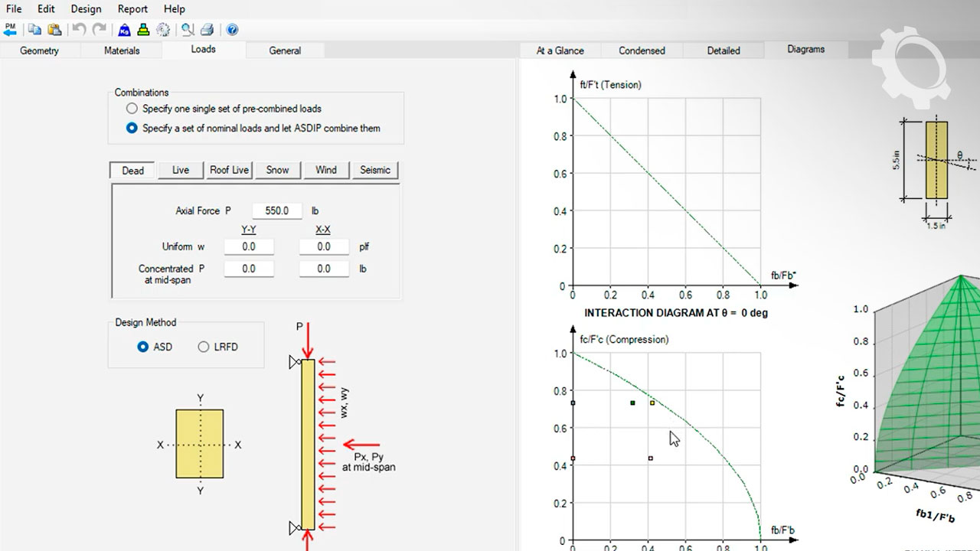Switch to the Geometry tab

click(39, 51)
